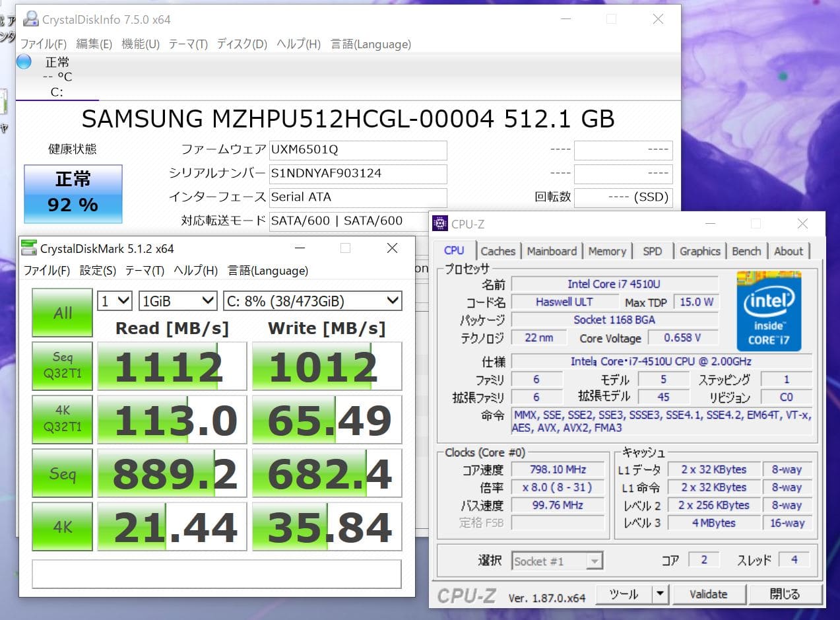Viewport: 840px width, 620px height.
Task: Switch to the Mainboard tab in CPU-Z
Action: tap(552, 251)
